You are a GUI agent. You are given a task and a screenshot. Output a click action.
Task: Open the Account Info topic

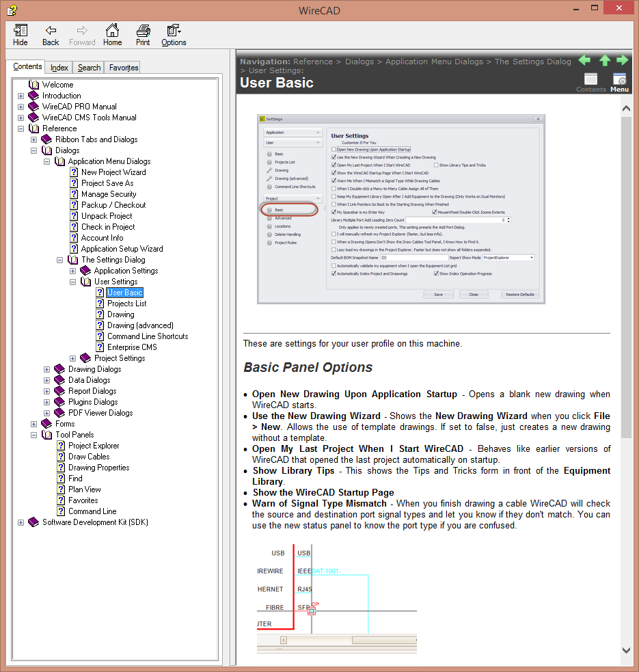coord(102,238)
